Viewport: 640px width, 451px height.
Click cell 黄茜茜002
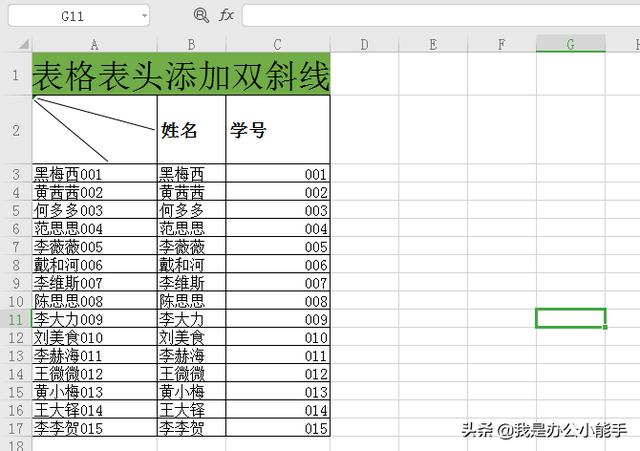pos(95,192)
